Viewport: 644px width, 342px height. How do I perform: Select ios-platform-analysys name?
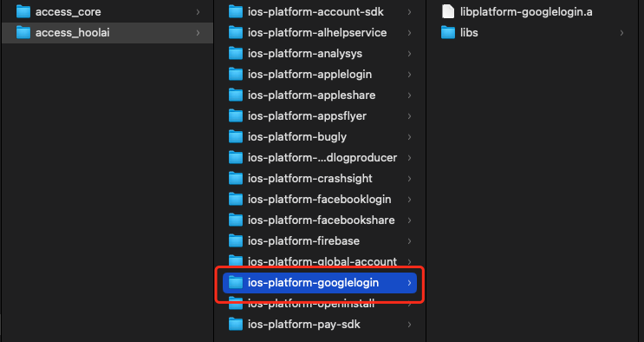point(305,54)
